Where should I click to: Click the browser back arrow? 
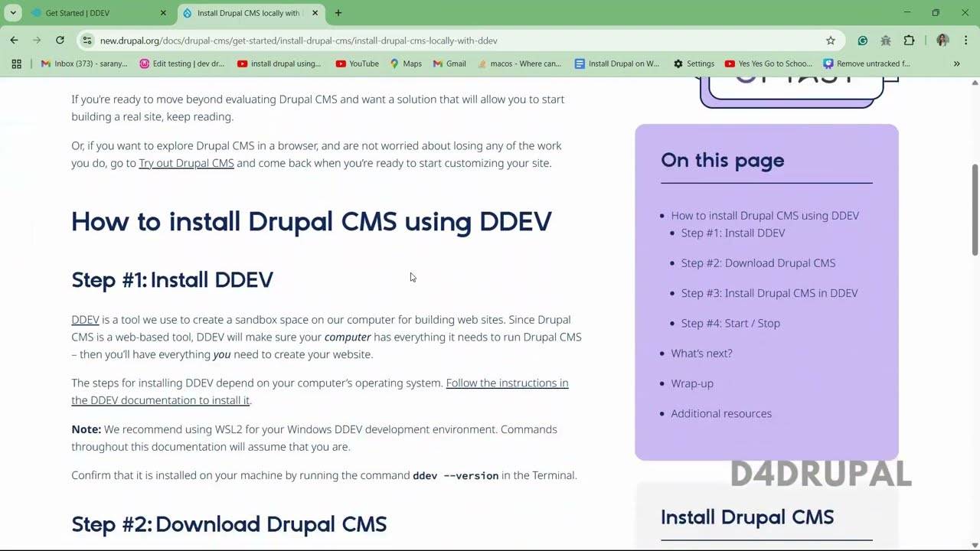pyautogui.click(x=14, y=41)
